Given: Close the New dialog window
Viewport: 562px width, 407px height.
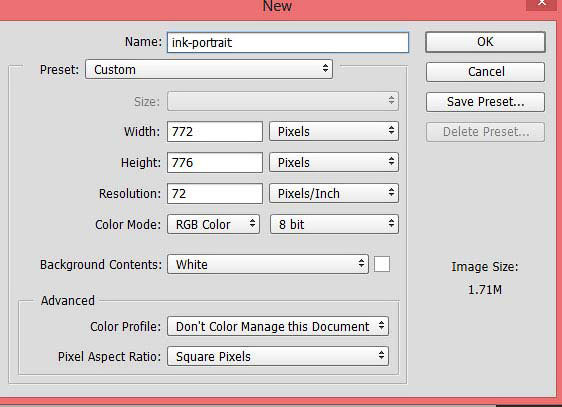Looking at the screenshot, I should tap(542, 4).
